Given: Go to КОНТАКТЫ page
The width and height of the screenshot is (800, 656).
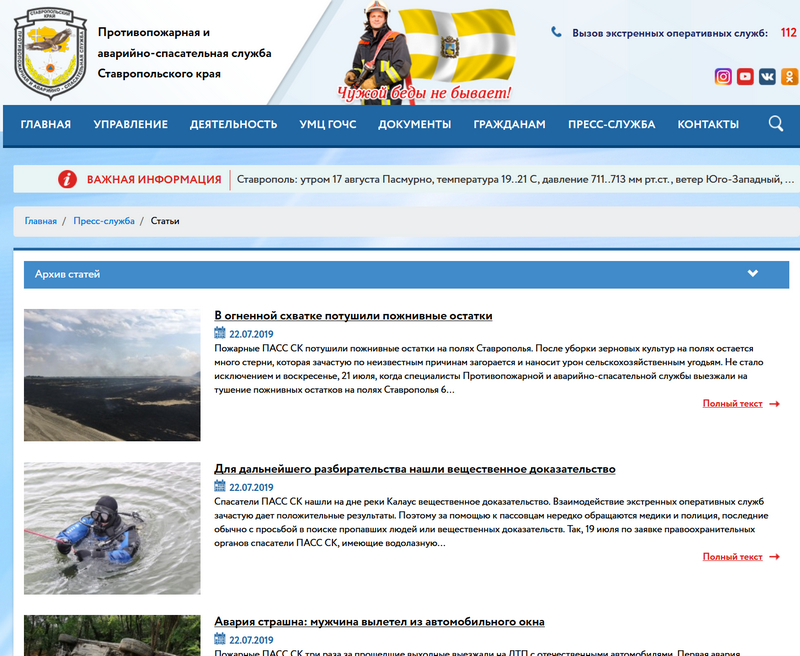Looking at the screenshot, I should pyautogui.click(x=708, y=125).
